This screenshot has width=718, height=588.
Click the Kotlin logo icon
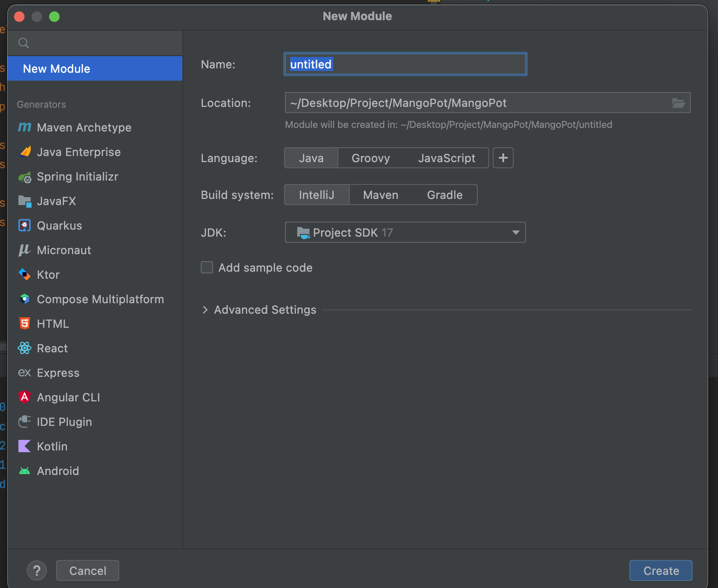[x=25, y=446]
